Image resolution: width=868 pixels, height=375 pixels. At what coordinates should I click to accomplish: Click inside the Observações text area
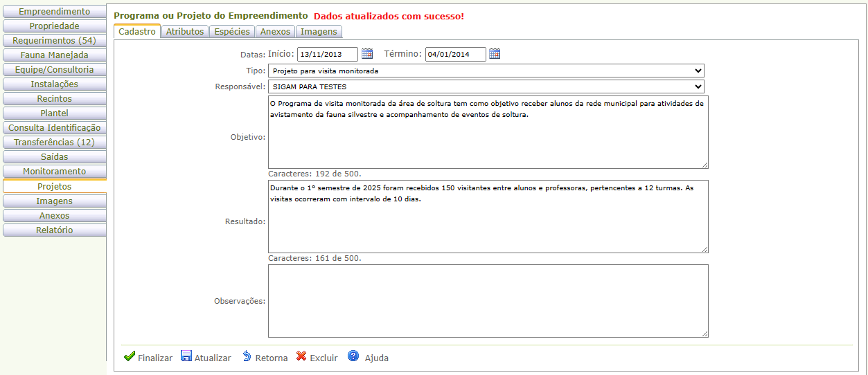[488, 301]
